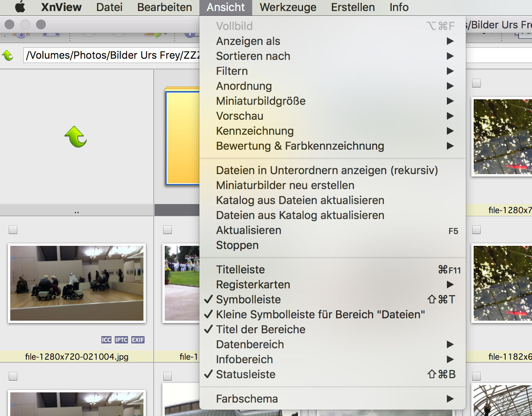Select the lawn dancers photo thumbnail
532x416 pixels.
[181, 283]
